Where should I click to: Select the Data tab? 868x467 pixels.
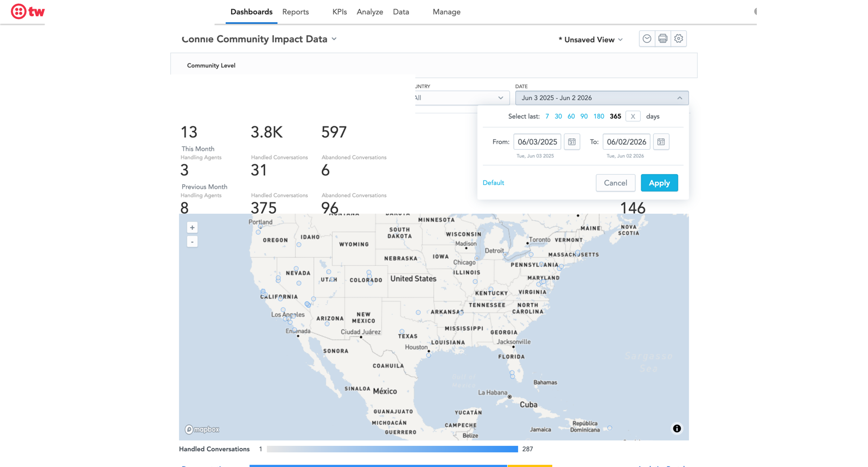click(x=401, y=12)
